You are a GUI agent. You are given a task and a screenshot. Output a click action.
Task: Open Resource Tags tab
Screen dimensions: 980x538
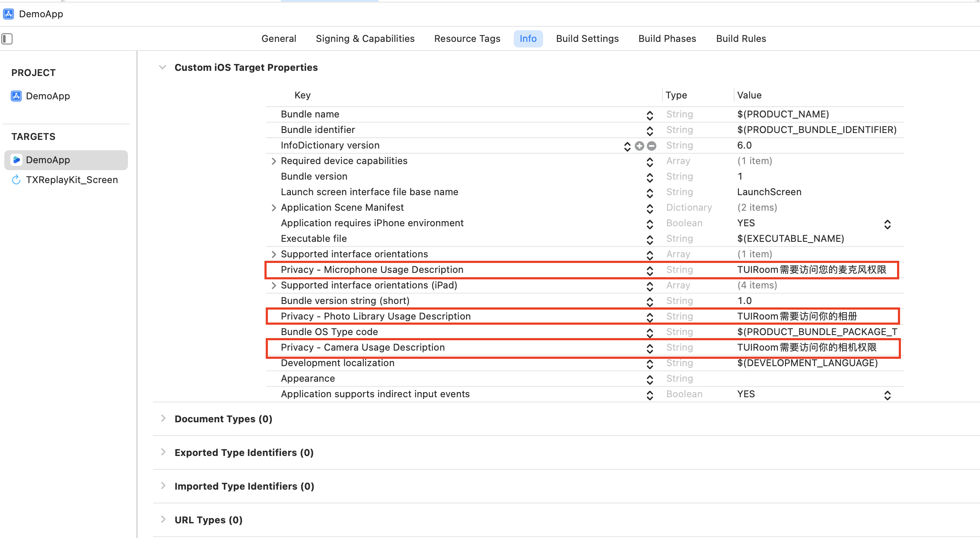coord(467,39)
